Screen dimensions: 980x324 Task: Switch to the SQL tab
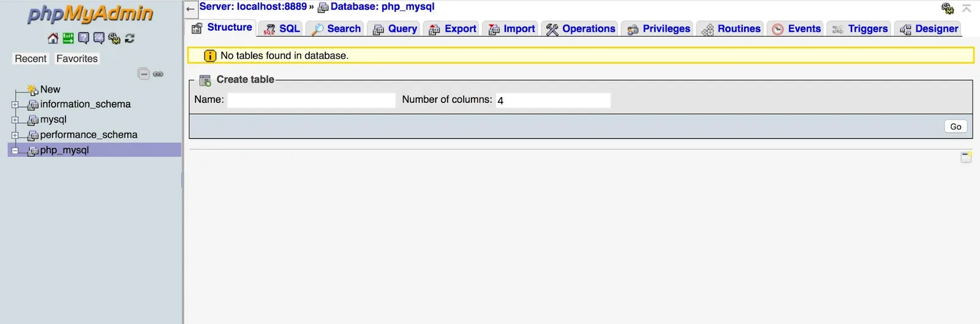pyautogui.click(x=282, y=29)
